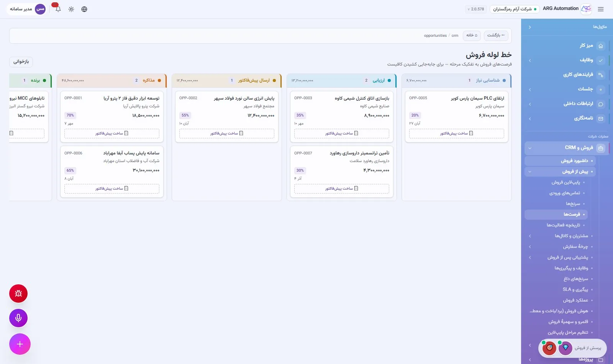The height and width of the screenshot is (364, 613).
Task: Toggle the light/dark theme sun icon
Action: click(71, 9)
